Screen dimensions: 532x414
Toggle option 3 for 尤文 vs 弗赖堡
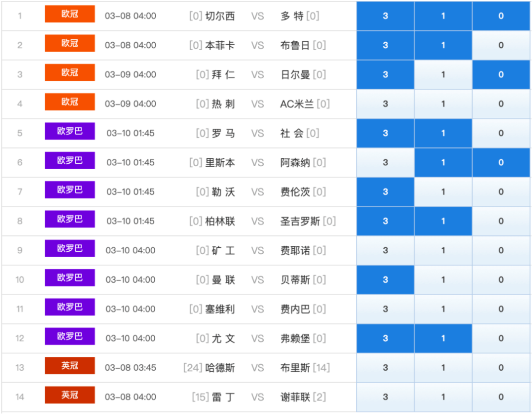pos(385,338)
